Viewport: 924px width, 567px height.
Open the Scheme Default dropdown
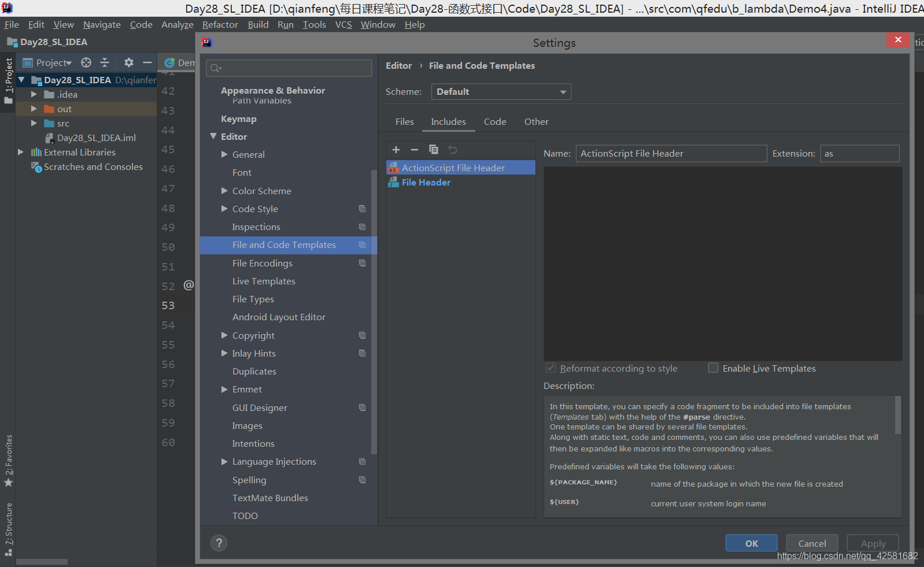pos(501,92)
